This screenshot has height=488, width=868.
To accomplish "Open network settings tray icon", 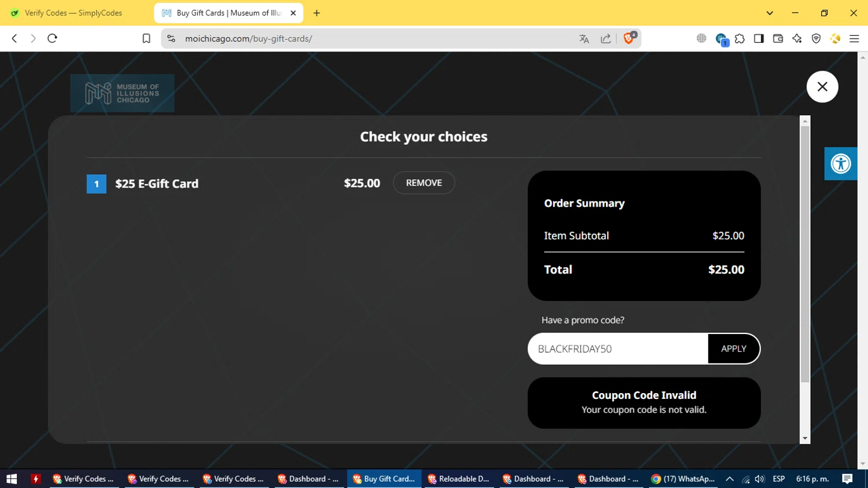I will point(745,479).
